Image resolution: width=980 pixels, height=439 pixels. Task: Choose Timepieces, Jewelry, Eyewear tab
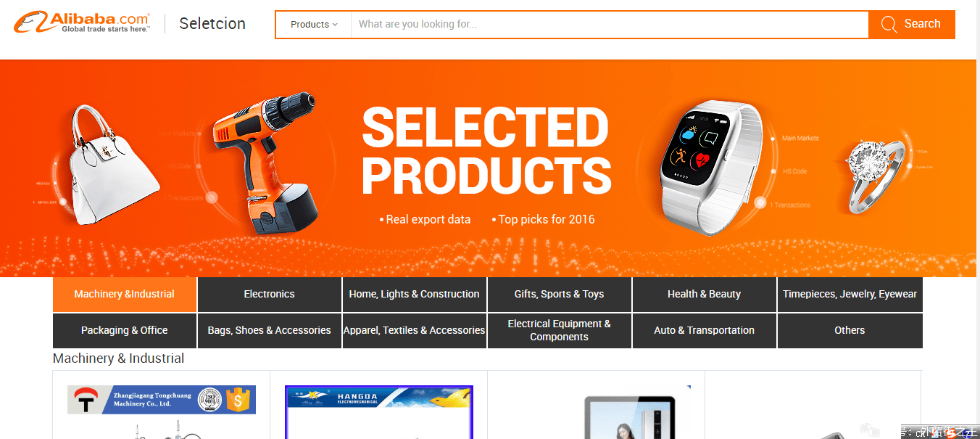pos(850,295)
